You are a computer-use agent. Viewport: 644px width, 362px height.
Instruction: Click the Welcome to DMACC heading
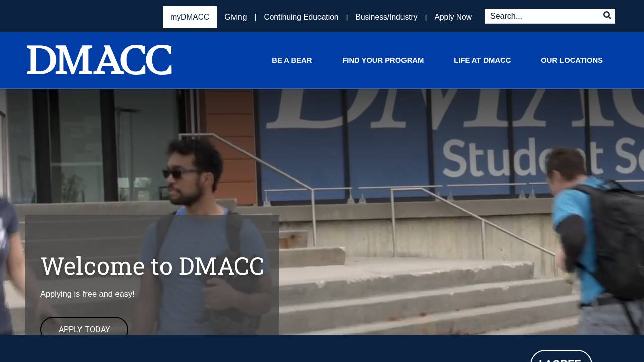[152, 266]
